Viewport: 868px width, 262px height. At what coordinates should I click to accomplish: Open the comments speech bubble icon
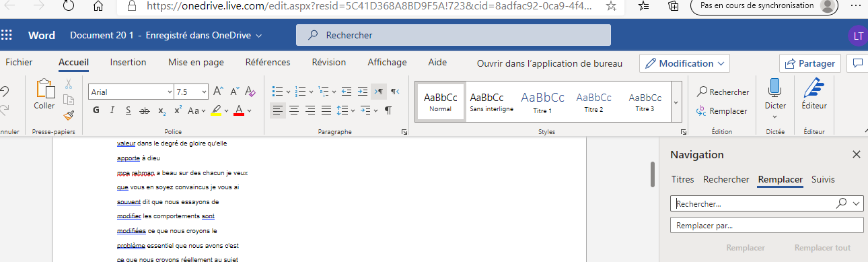point(858,63)
